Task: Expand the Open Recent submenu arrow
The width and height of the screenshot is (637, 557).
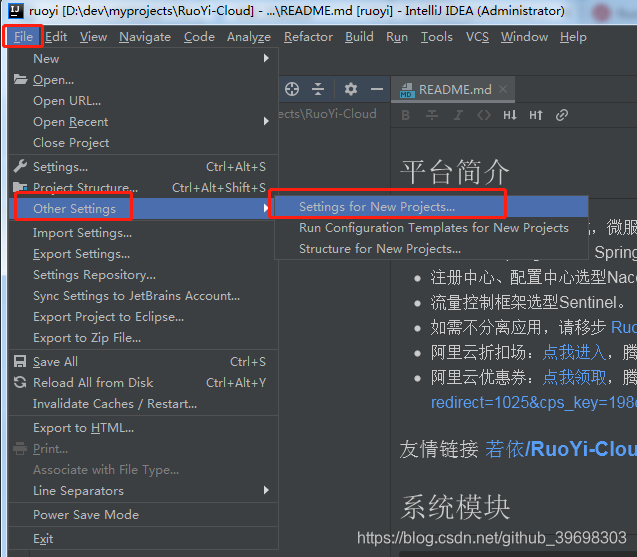Action: [266, 121]
